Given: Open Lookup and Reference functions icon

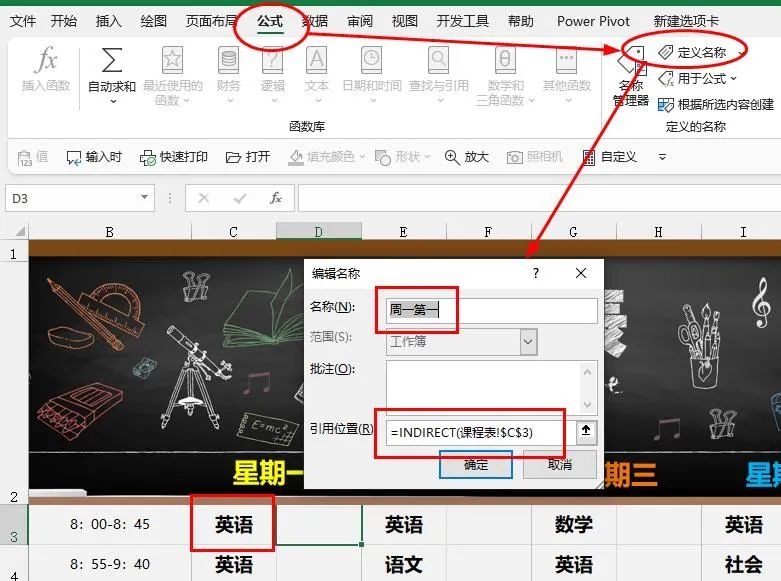Looking at the screenshot, I should (x=438, y=60).
